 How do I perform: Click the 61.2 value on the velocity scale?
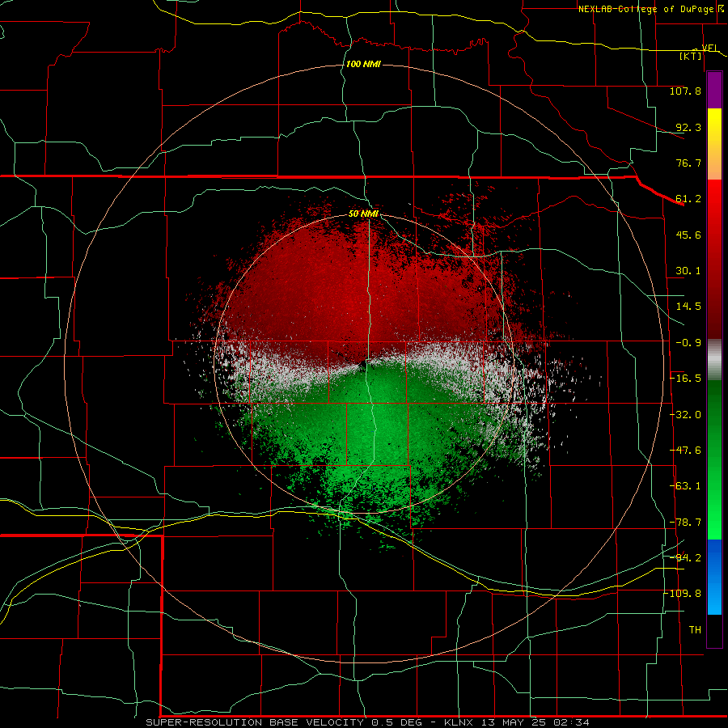tap(688, 199)
